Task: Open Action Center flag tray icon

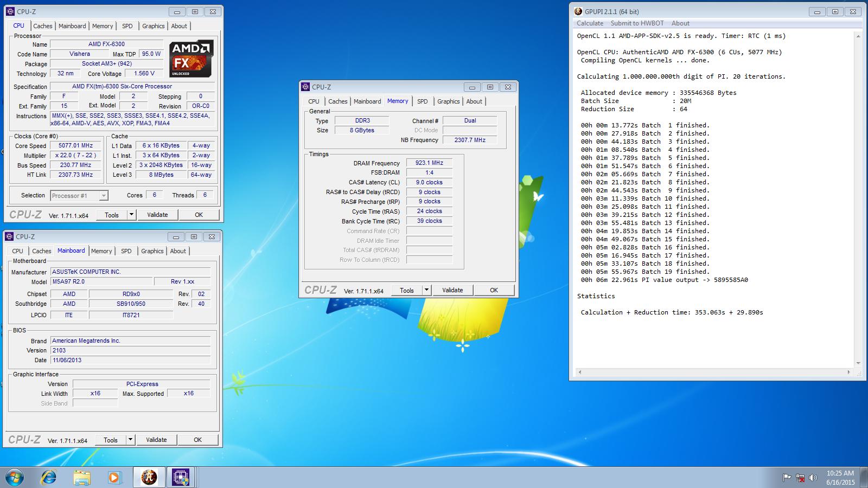Action: (786, 478)
